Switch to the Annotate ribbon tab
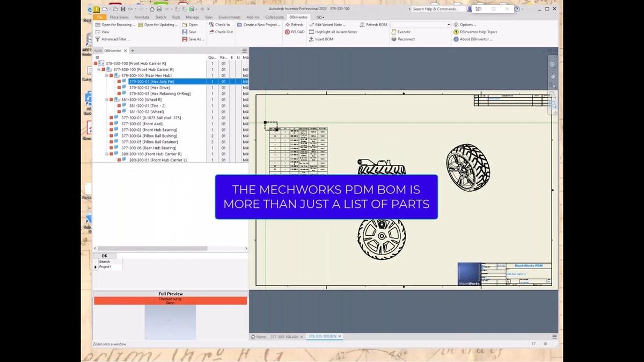 click(x=142, y=17)
